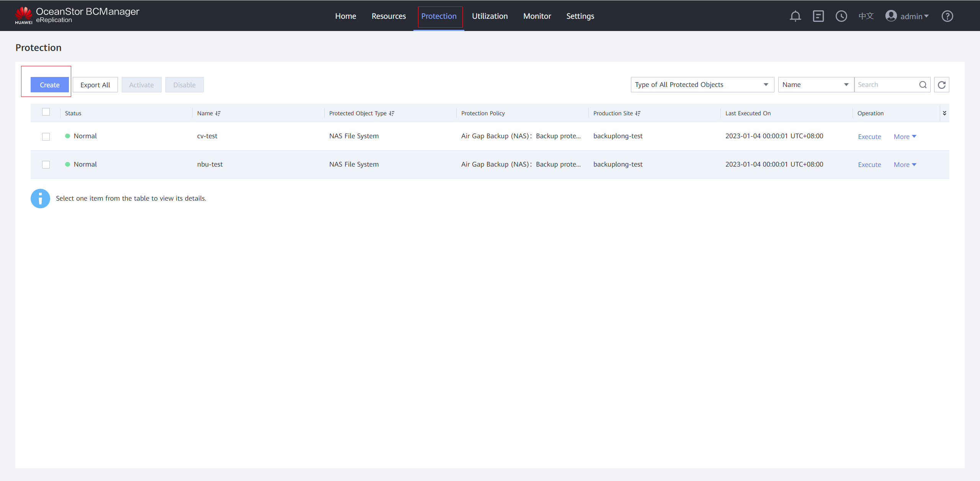The height and width of the screenshot is (481, 980).
Task: Sort by Production Site sort icon
Action: point(638,113)
